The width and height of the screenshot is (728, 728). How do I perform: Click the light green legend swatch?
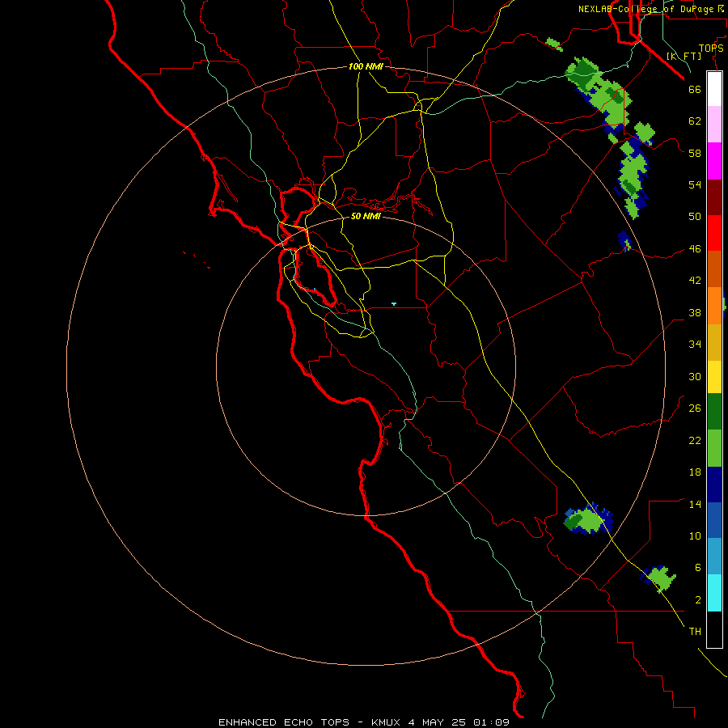(714, 448)
